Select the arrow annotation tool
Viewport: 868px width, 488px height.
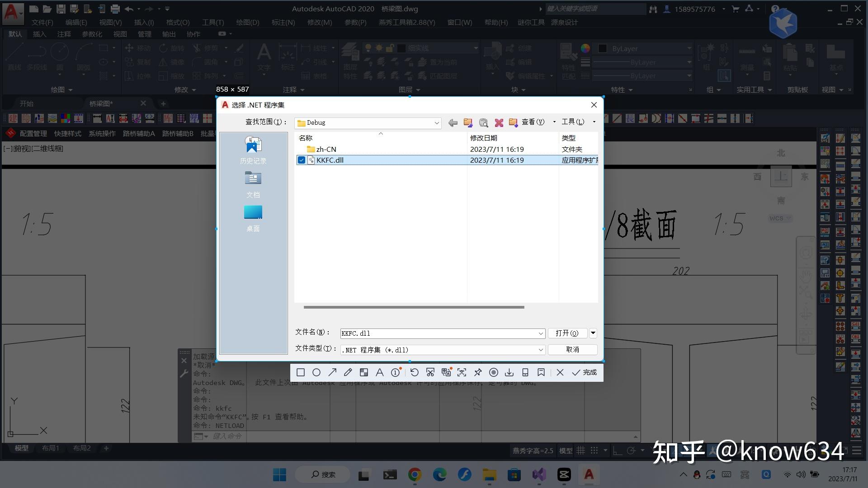click(x=332, y=372)
